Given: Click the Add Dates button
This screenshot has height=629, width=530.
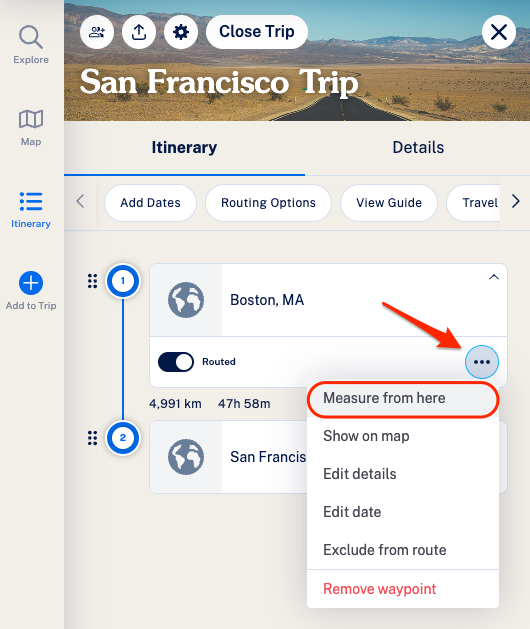Looking at the screenshot, I should [x=150, y=203].
